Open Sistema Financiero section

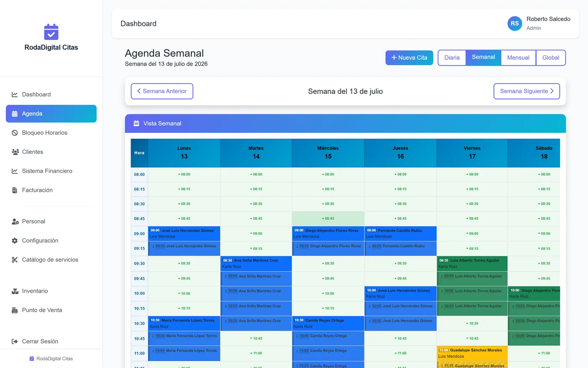(51, 171)
